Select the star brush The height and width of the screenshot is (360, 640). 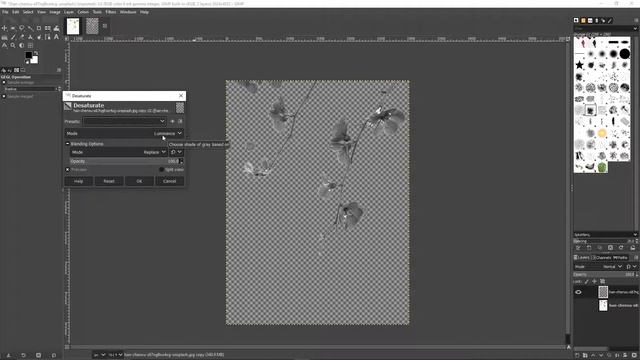pos(579,65)
